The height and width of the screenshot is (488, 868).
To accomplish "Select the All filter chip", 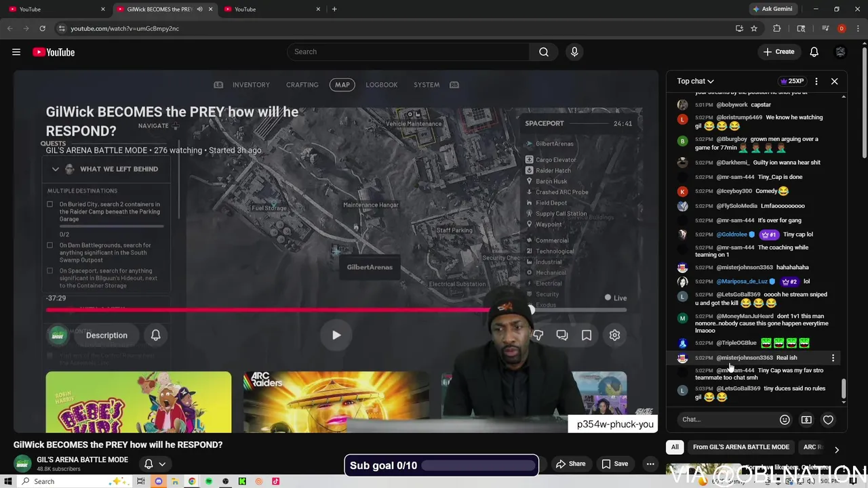I will coord(675,447).
